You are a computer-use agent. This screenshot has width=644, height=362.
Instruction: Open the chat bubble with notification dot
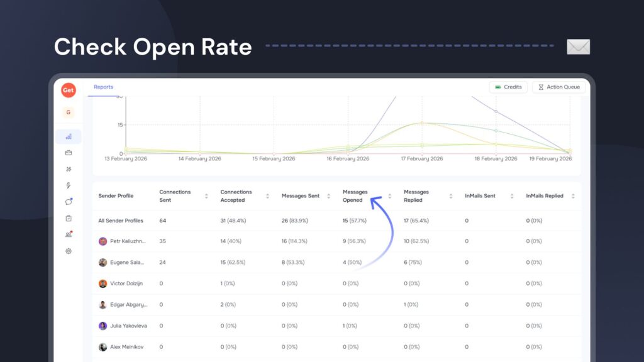click(x=69, y=200)
